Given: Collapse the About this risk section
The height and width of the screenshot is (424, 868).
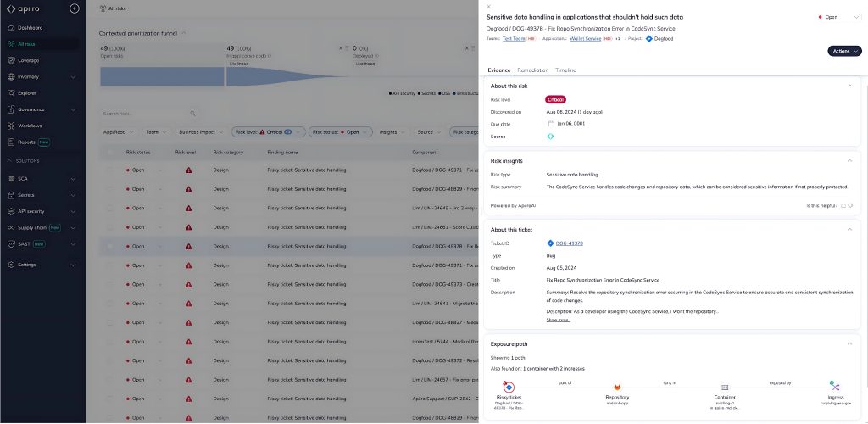Looking at the screenshot, I should [850, 85].
